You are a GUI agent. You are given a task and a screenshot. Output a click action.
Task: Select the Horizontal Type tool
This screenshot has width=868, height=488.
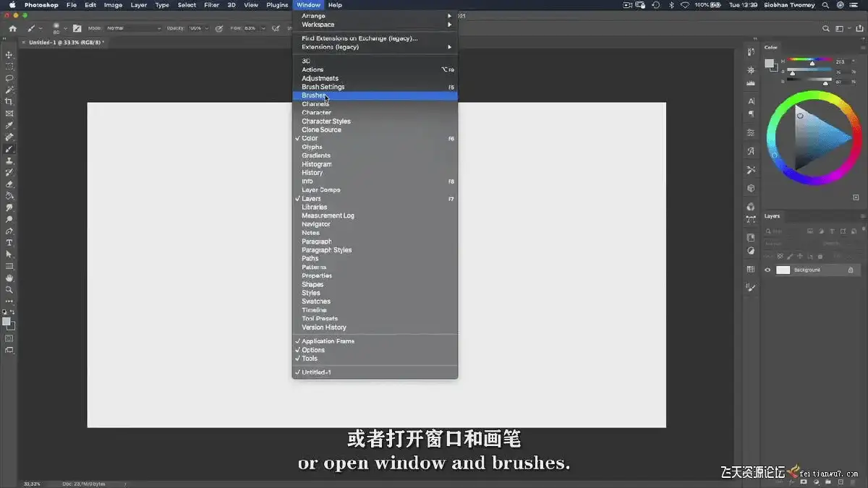pos(9,243)
